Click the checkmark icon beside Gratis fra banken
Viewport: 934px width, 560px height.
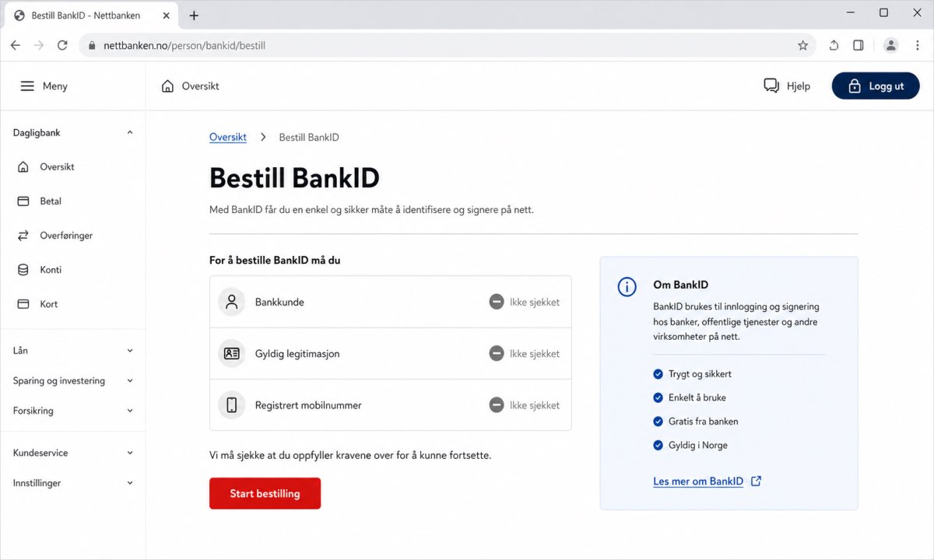[x=658, y=422]
